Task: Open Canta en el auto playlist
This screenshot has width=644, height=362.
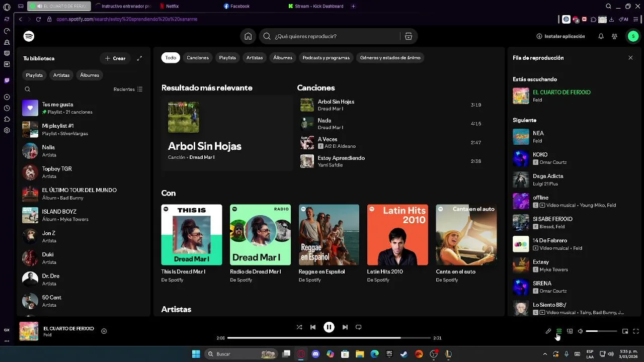Action: [466, 244]
